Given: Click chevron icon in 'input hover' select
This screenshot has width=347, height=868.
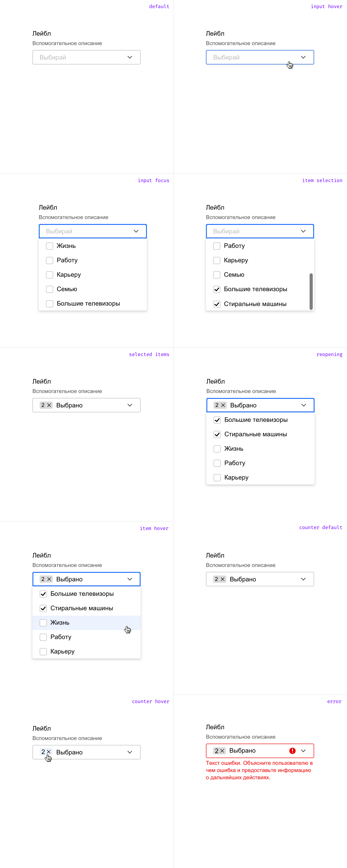Looking at the screenshot, I should [303, 57].
